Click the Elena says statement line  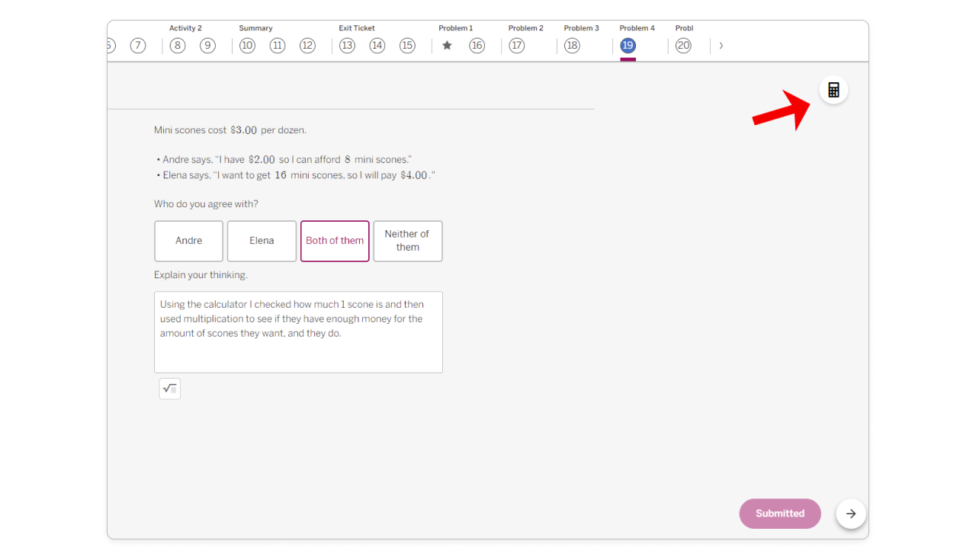(295, 175)
